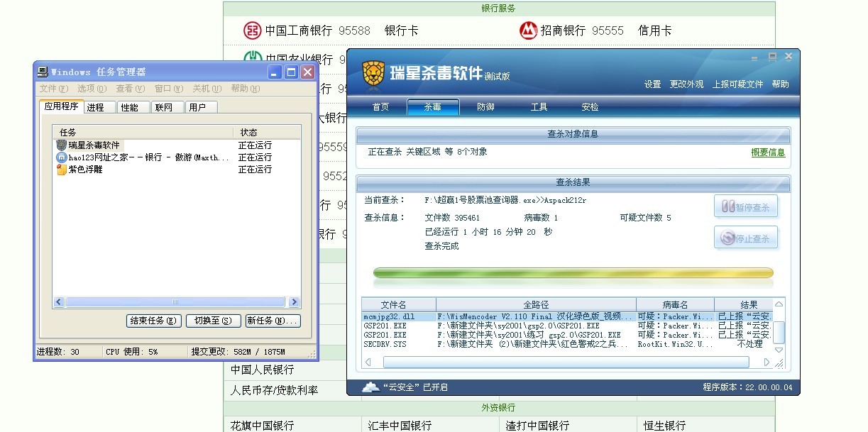The image size is (868, 432).
Task: Click RootKit.Win32 virus name cell
Action: tap(675, 344)
